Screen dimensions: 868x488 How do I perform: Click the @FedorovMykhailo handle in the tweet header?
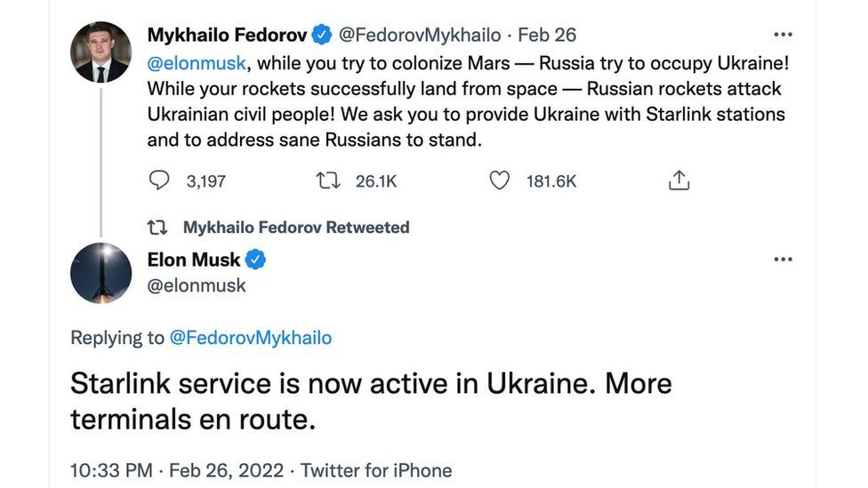(x=419, y=36)
